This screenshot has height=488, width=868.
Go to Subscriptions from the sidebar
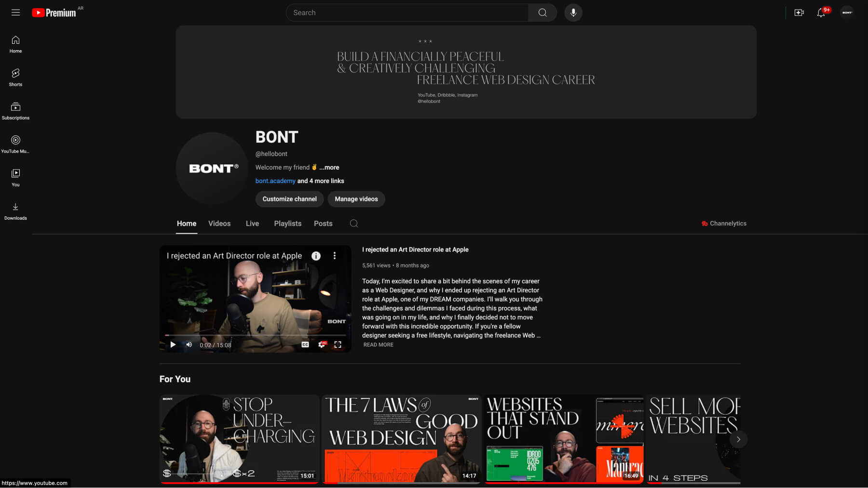(15, 110)
